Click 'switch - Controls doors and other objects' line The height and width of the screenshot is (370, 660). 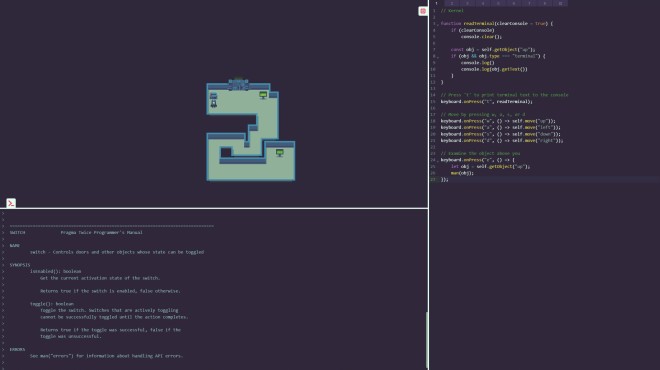point(117,252)
